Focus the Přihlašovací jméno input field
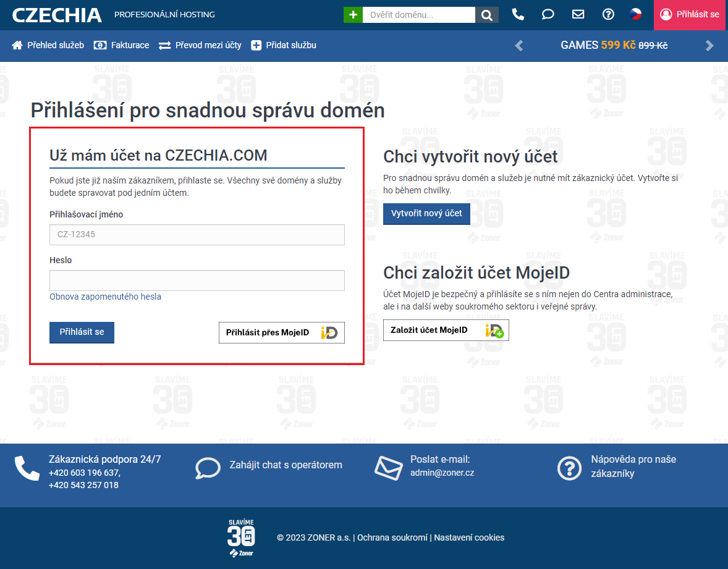The image size is (728, 569). (197, 235)
